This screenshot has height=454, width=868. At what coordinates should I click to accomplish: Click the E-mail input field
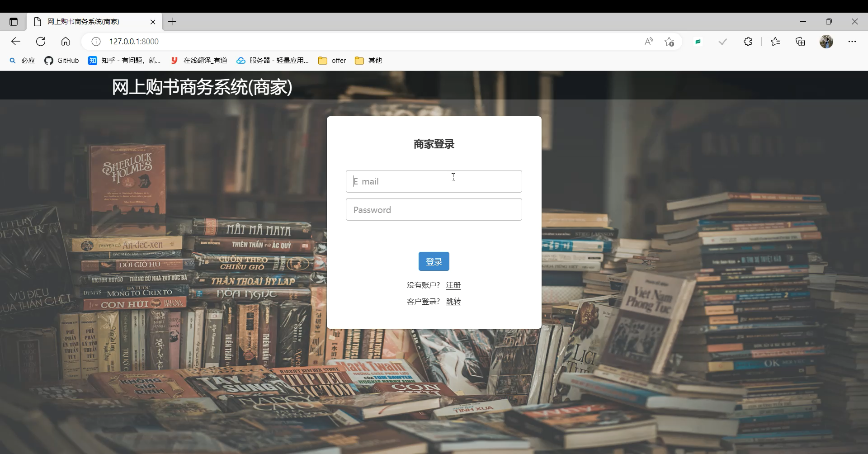(434, 181)
